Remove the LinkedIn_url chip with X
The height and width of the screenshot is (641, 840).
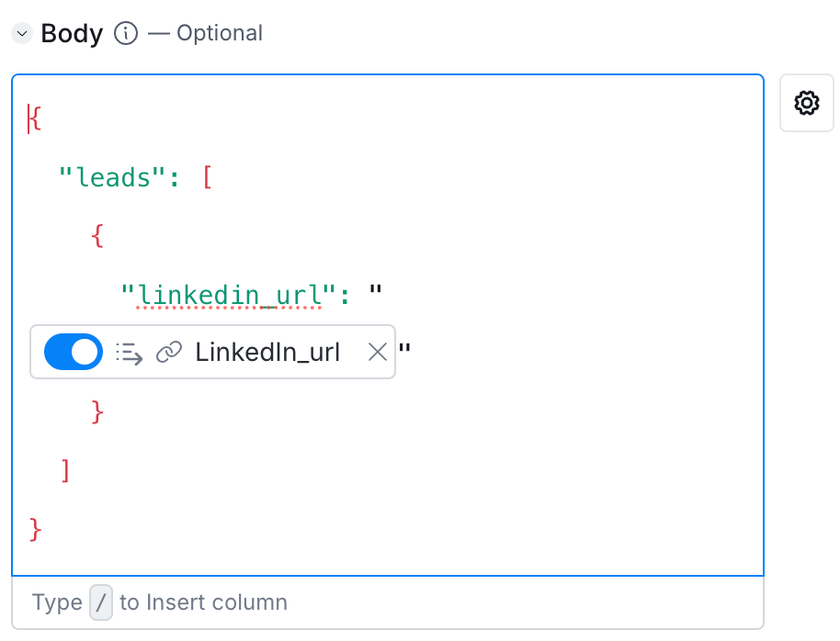[377, 352]
